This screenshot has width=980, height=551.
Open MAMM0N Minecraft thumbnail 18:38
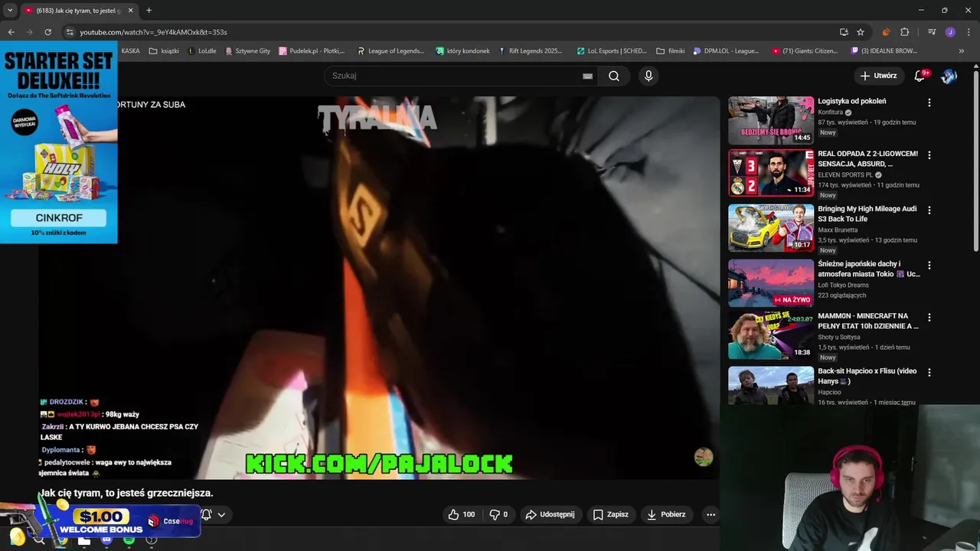(771, 335)
